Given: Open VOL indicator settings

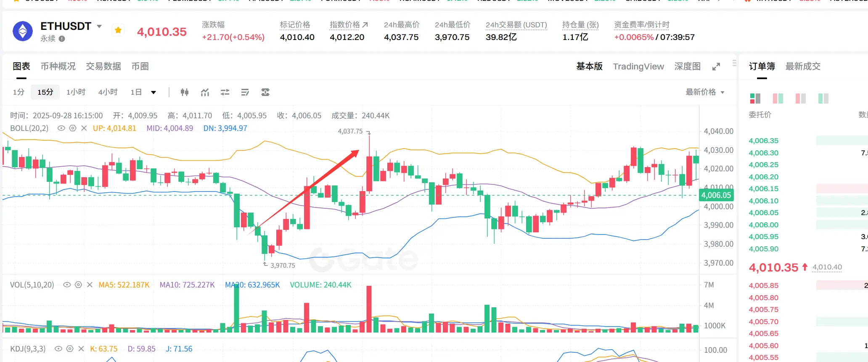Looking at the screenshot, I should (x=78, y=285).
